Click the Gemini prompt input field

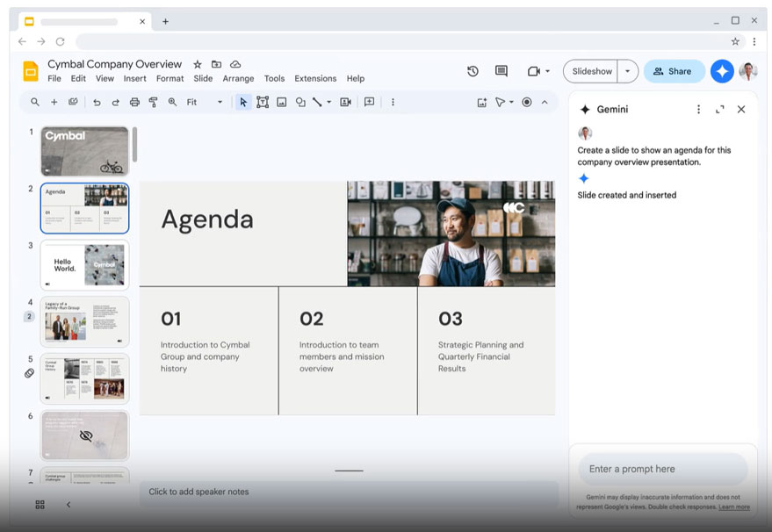(x=663, y=469)
